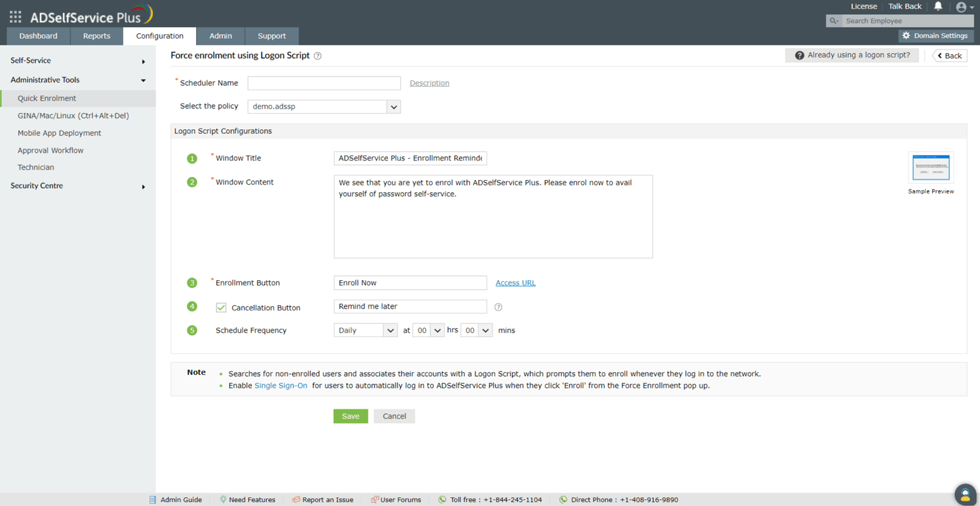
Task: Click the Talk Back link
Action: pyautogui.click(x=905, y=7)
